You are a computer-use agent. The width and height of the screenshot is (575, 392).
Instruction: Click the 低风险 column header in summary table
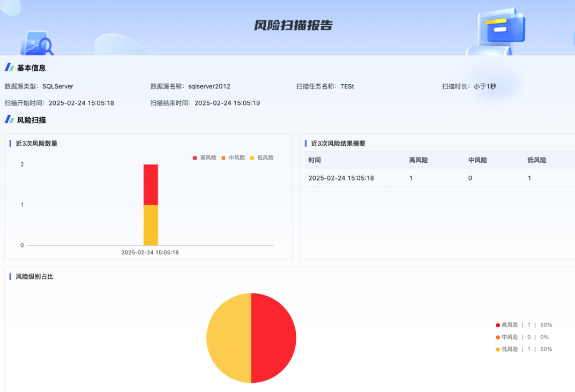pyautogui.click(x=537, y=160)
